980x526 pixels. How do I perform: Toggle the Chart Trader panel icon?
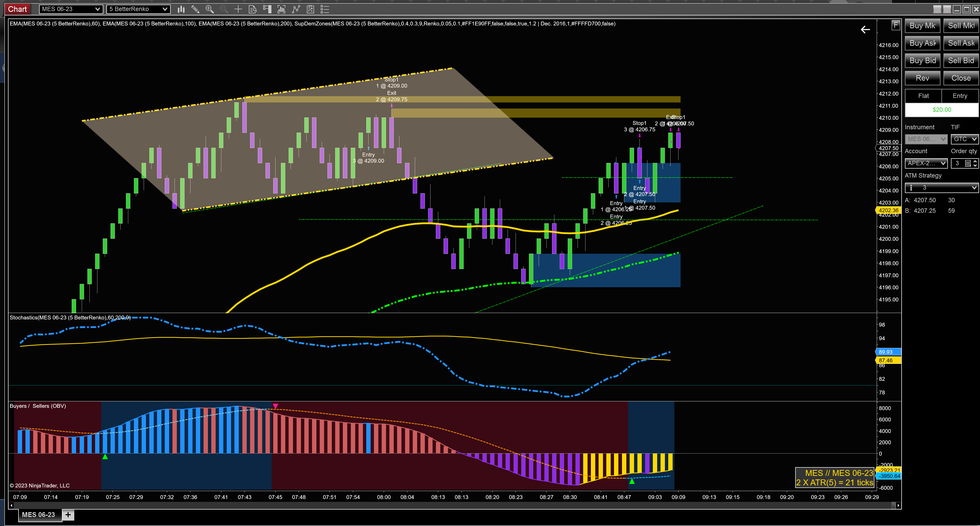[x=267, y=9]
